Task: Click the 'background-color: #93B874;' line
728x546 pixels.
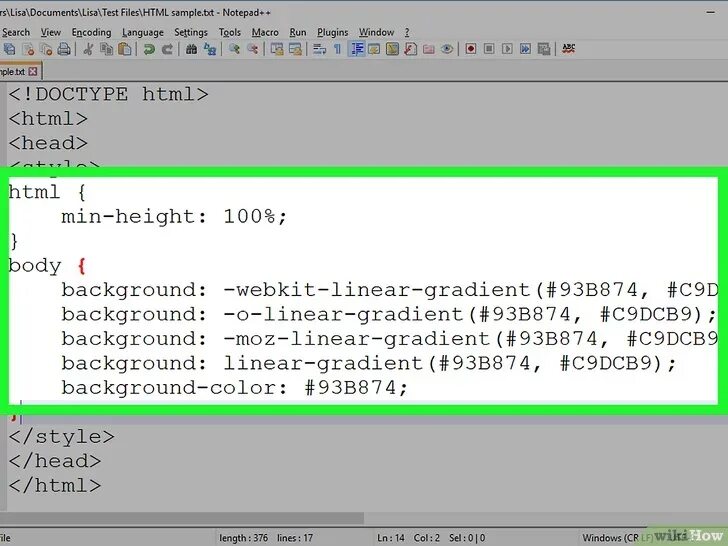Action: point(234,387)
